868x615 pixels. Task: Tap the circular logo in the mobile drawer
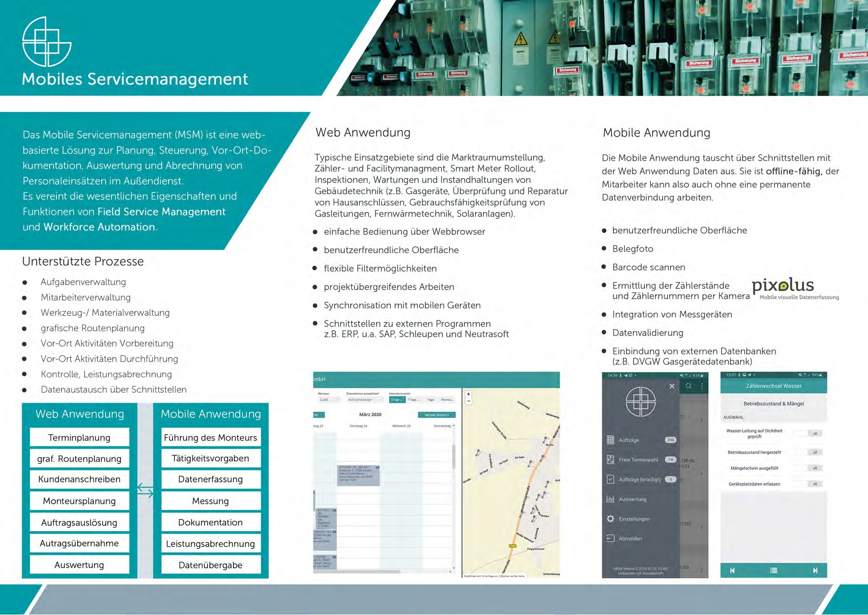(640, 402)
